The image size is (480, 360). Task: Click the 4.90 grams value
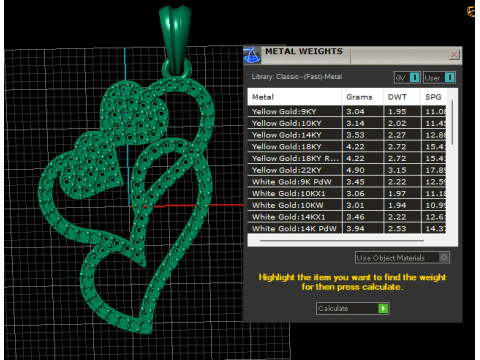355,170
